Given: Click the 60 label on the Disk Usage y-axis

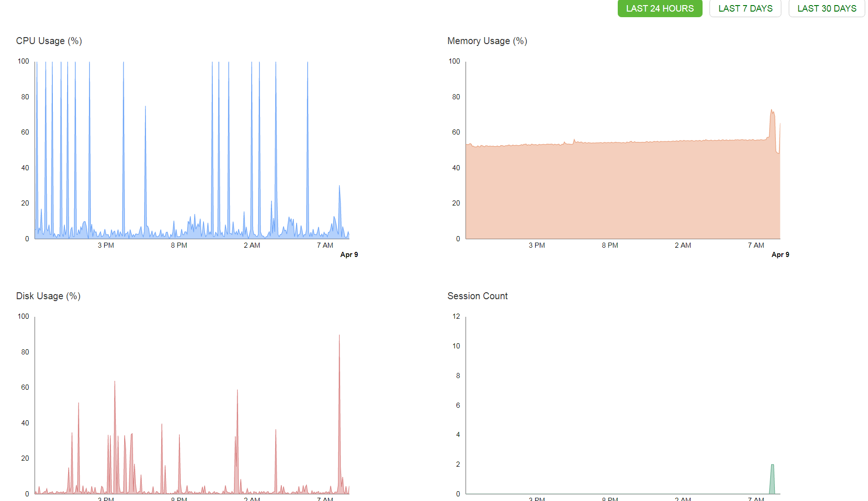Looking at the screenshot, I should [x=25, y=387].
